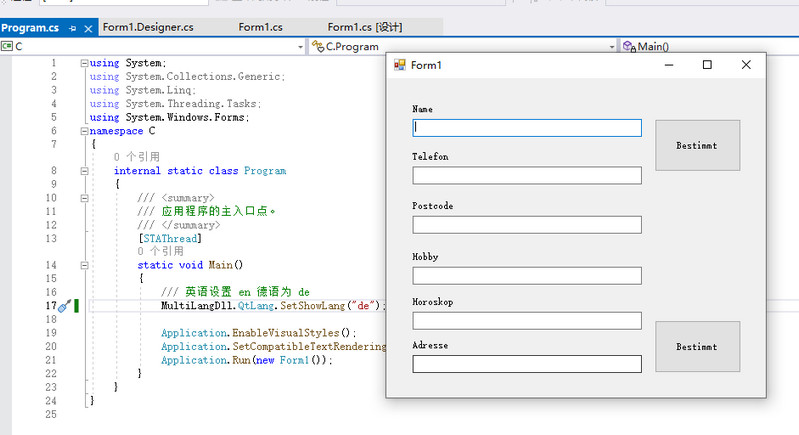799x435 pixels.
Task: Open the C.Program type dropdown
Action: pos(463,46)
